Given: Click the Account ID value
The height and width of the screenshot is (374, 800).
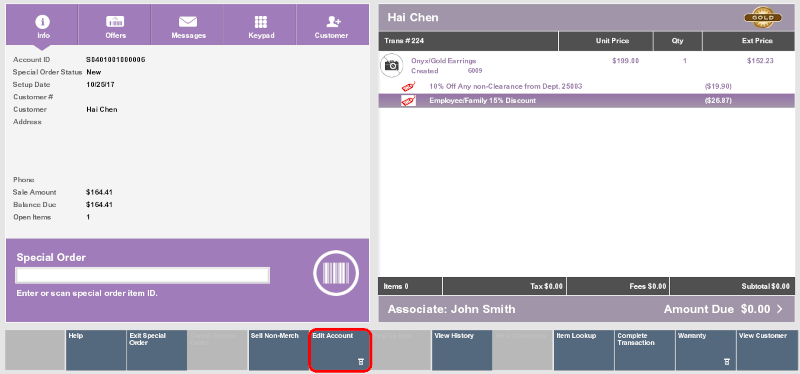Looking at the screenshot, I should point(116,60).
